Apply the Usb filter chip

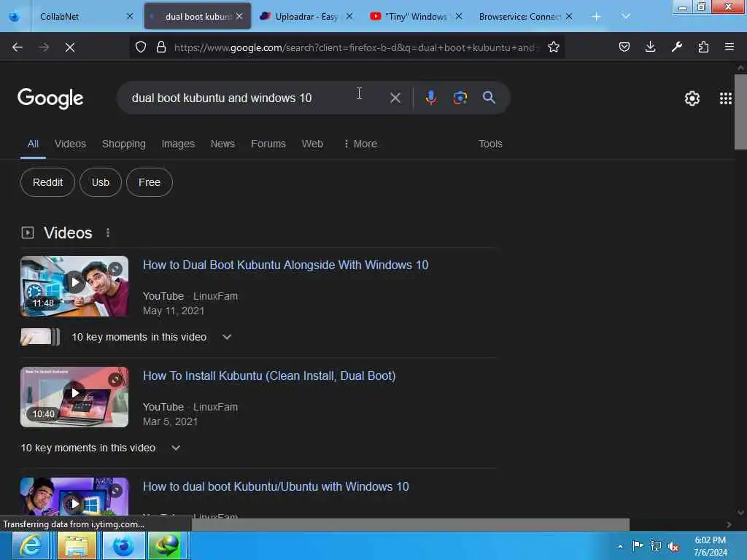coord(101,182)
